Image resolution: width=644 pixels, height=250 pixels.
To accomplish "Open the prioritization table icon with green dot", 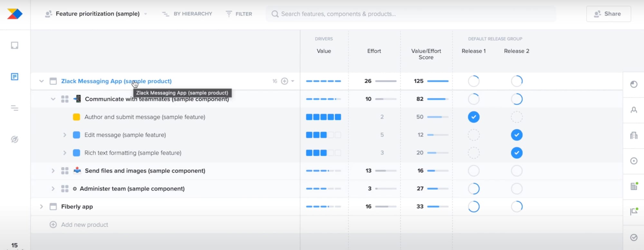I will 634,186.
